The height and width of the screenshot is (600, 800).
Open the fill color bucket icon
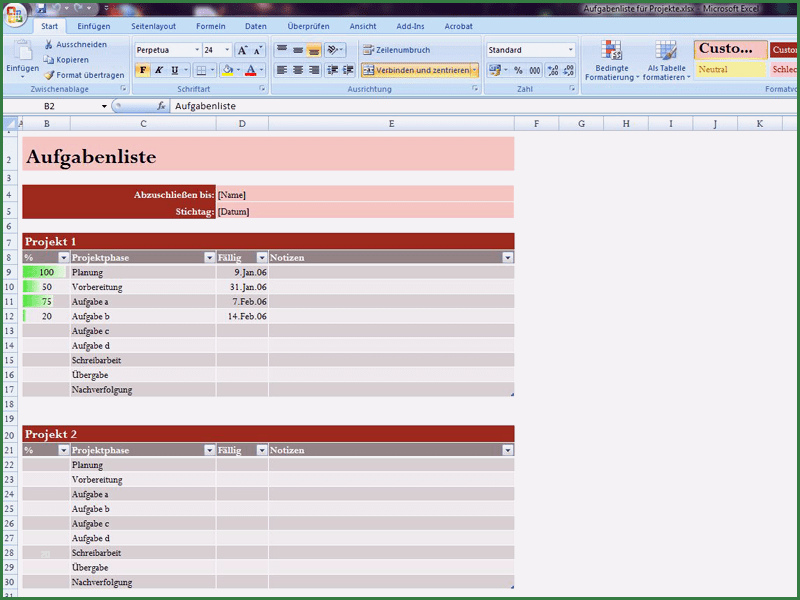(x=227, y=68)
